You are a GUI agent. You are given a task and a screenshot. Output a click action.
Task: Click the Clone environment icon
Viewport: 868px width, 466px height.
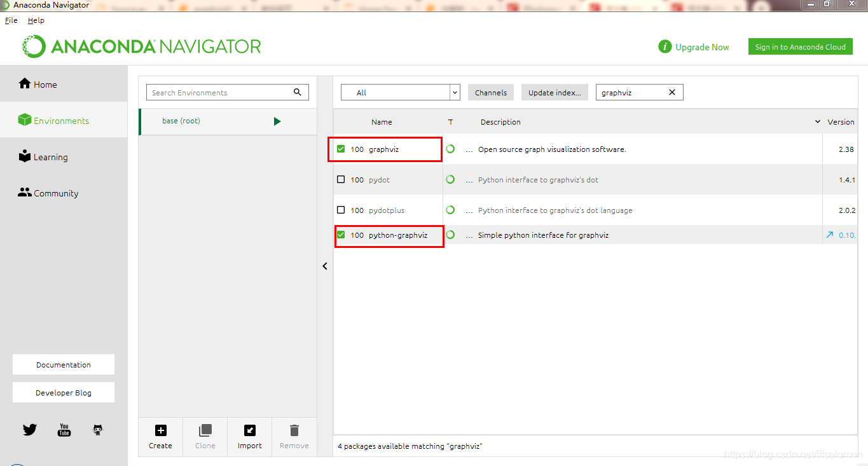click(x=205, y=430)
